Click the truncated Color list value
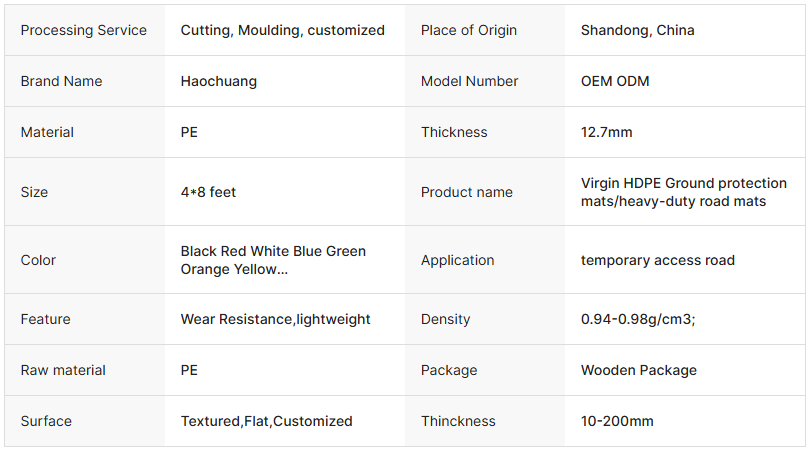 click(x=273, y=260)
